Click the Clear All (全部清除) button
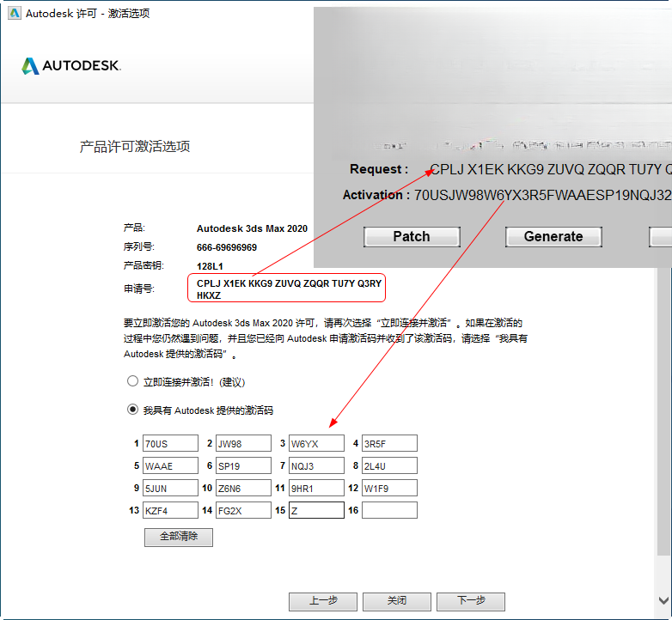Screen dimensions: 672x620 (178, 537)
